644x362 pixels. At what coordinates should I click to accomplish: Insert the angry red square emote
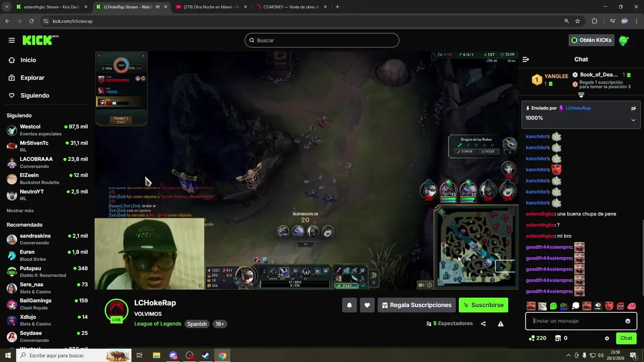coord(620,306)
